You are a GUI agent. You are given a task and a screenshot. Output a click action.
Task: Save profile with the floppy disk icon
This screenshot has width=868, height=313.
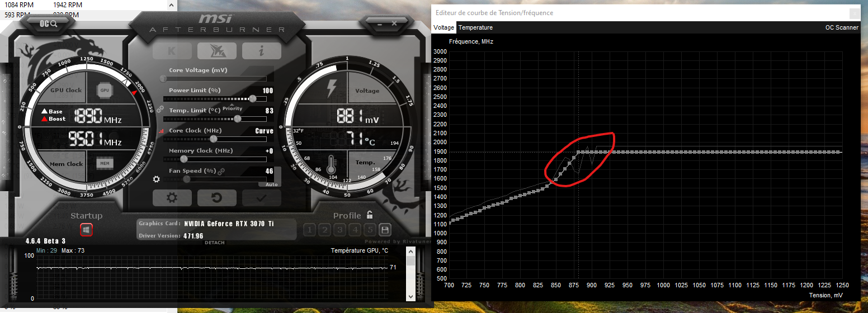pos(385,229)
